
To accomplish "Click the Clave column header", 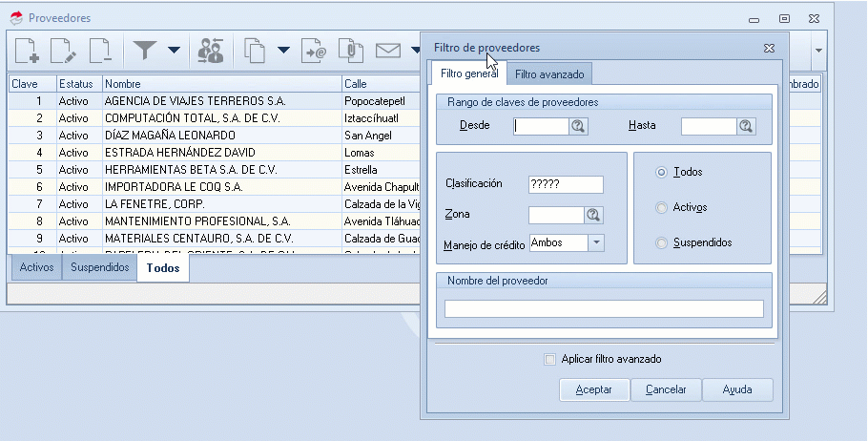I will click(x=32, y=84).
